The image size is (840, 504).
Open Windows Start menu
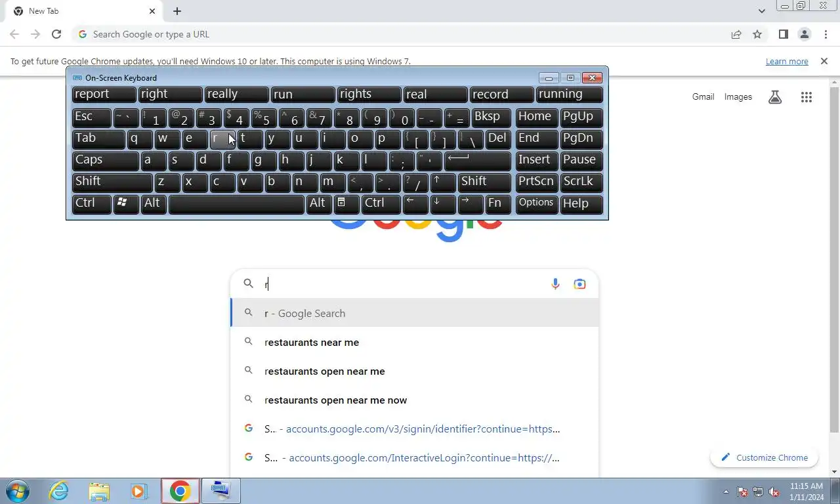18,491
